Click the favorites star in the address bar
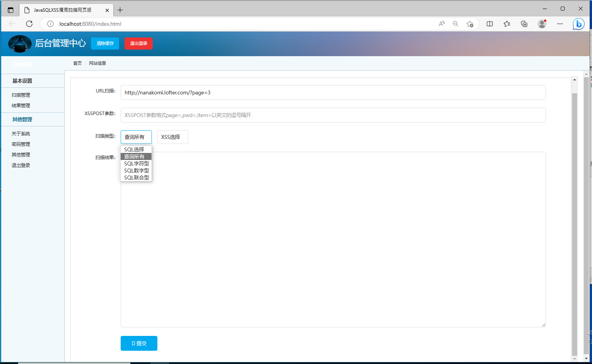Image resolution: width=592 pixels, height=364 pixels. coord(470,24)
